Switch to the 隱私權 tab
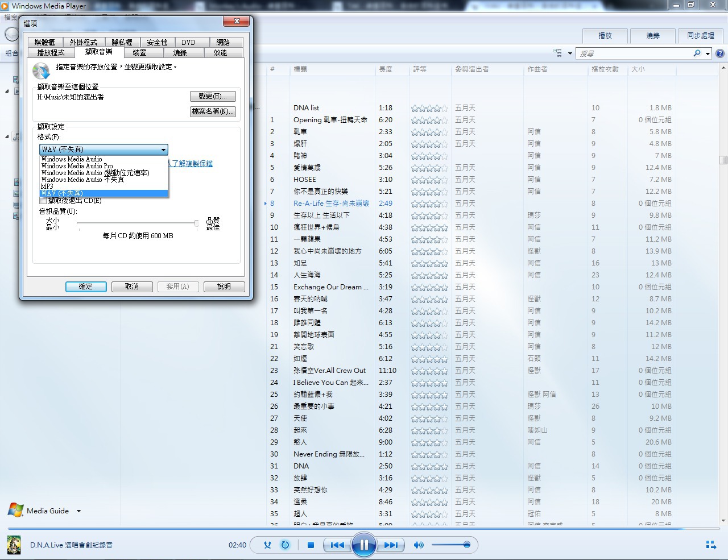Image resolution: width=728 pixels, height=560 pixels. 122,42
